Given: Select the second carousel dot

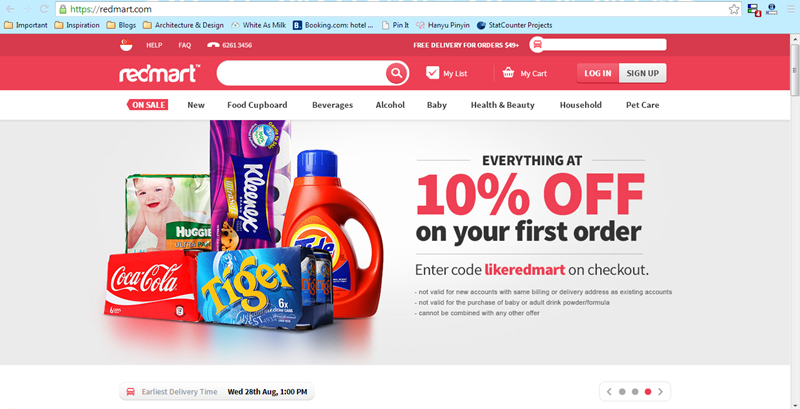Looking at the screenshot, I should (635, 392).
